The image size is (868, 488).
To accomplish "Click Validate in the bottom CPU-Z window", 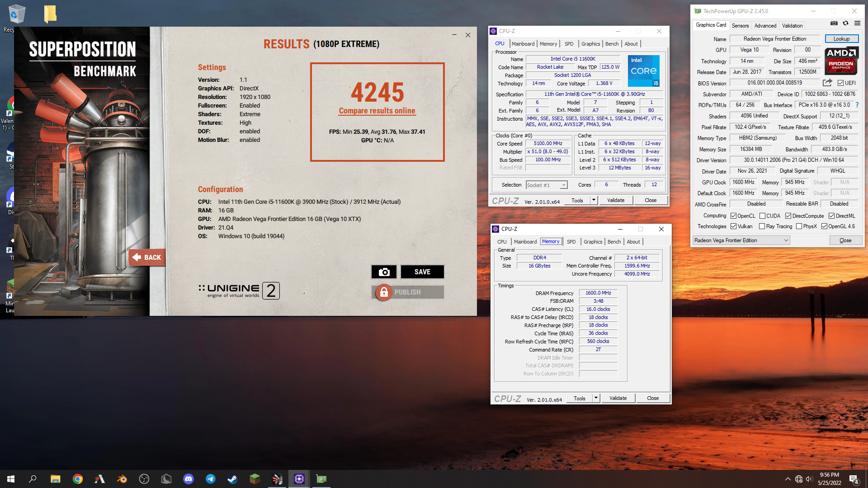I will point(618,398).
